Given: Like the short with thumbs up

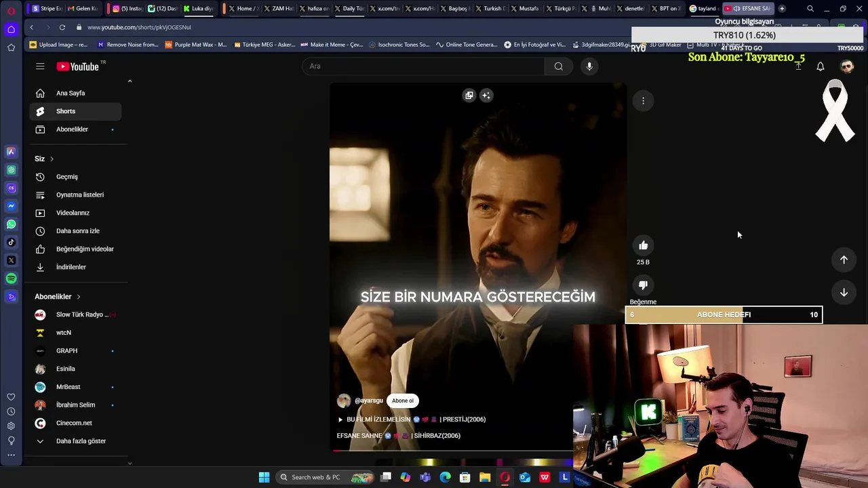Looking at the screenshot, I should click(x=643, y=245).
